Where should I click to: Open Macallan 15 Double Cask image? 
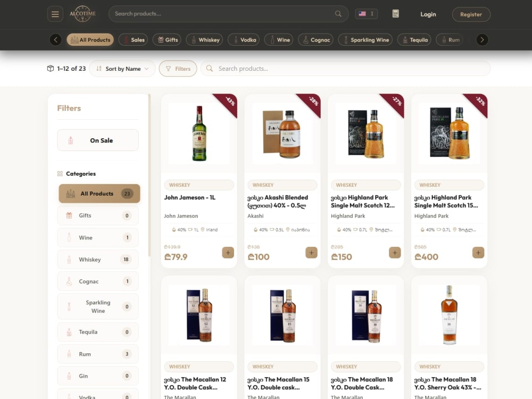point(282,315)
